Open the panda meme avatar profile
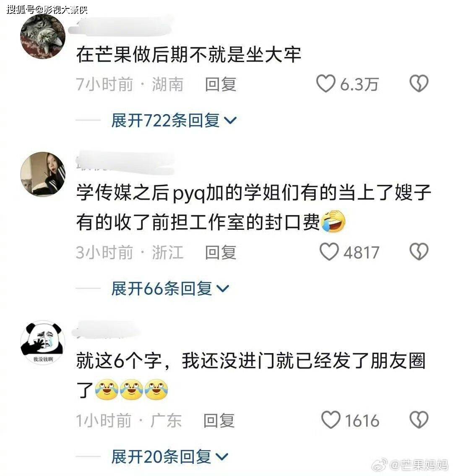The image size is (453, 476). click(x=43, y=343)
